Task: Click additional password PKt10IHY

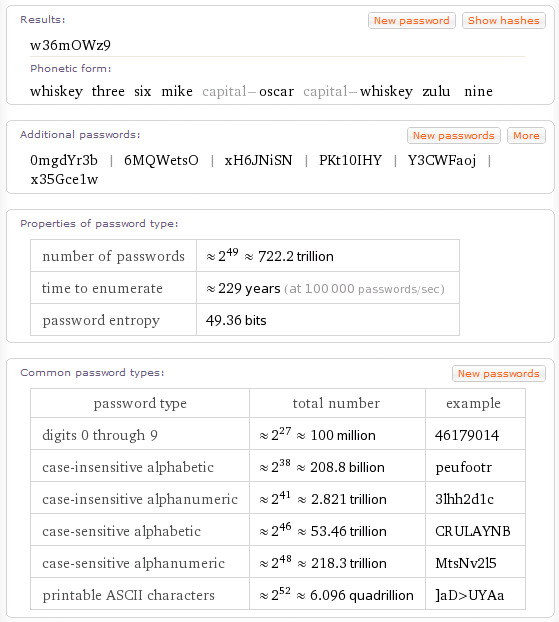Action: click(x=350, y=160)
